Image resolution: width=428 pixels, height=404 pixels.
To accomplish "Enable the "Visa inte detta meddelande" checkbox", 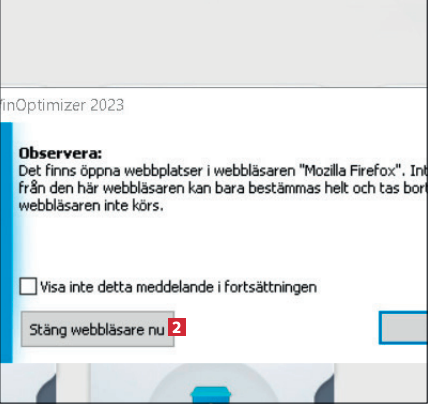I will pos(28,287).
